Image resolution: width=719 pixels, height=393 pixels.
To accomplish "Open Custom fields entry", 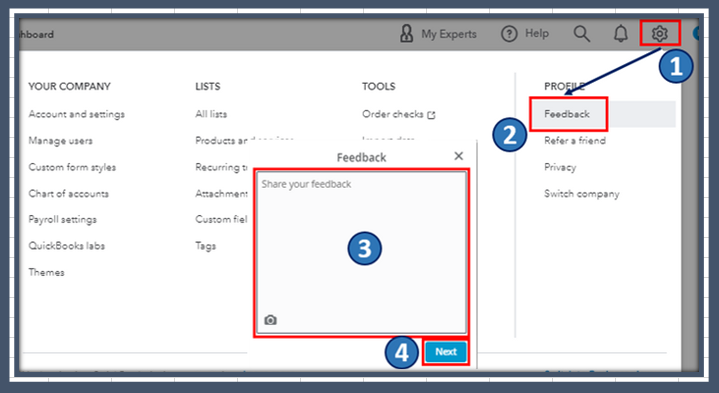I will 221,220.
